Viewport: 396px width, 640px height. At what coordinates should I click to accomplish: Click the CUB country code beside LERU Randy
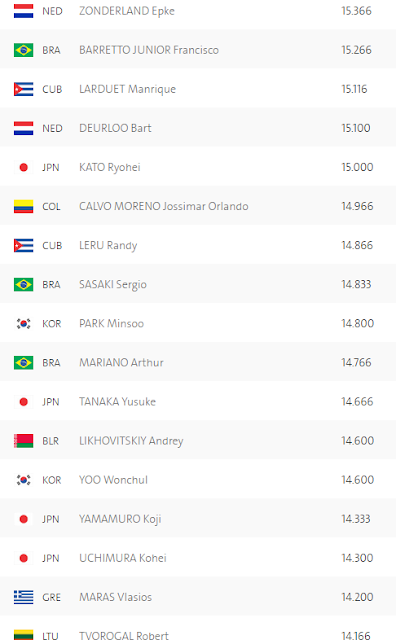coord(52,246)
